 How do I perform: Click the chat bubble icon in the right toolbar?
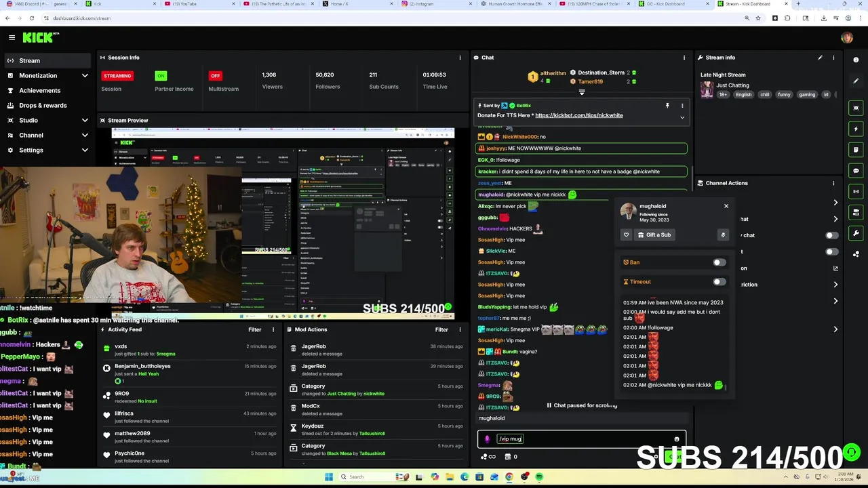(x=856, y=171)
